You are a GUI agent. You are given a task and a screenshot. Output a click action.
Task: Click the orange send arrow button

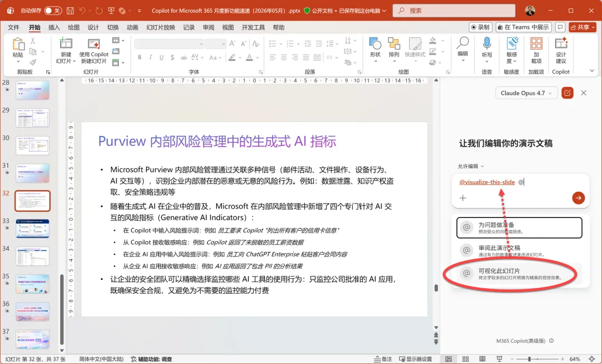click(578, 198)
